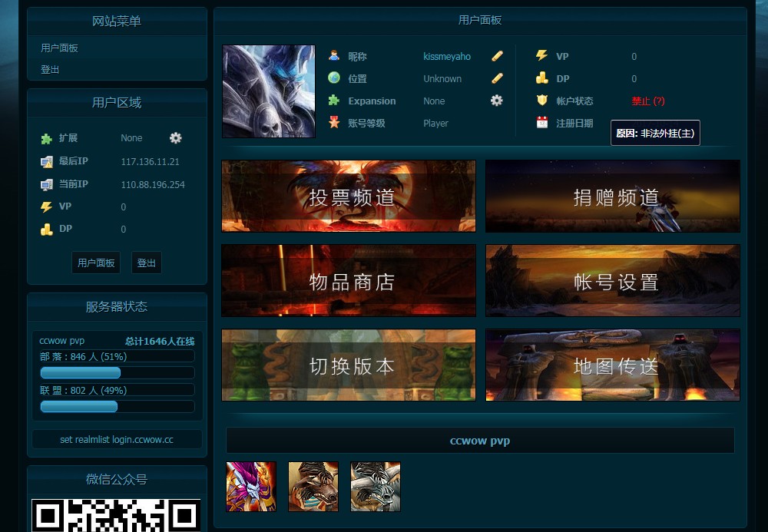This screenshot has width=768, height=532.
Task: Click the DP gold coin icon
Action: tap(541, 78)
